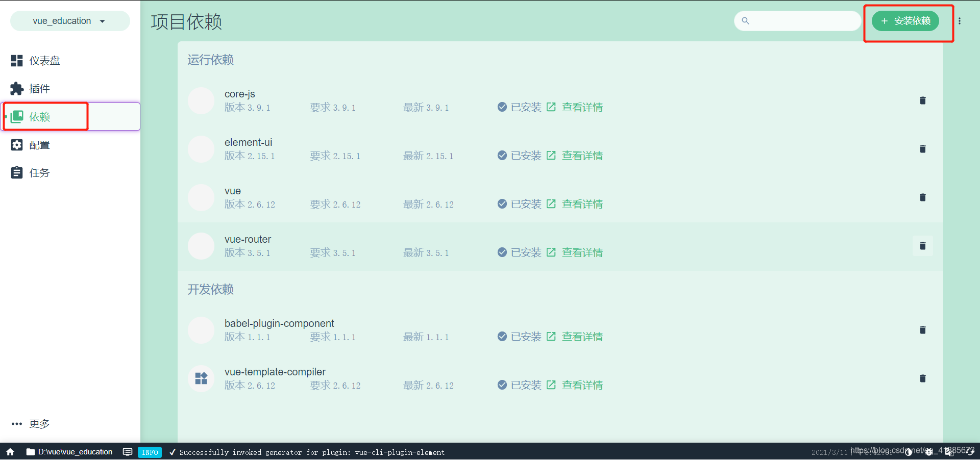Open 查看详情 for vue-template-compiler
This screenshot has width=980, height=460.
click(x=582, y=385)
